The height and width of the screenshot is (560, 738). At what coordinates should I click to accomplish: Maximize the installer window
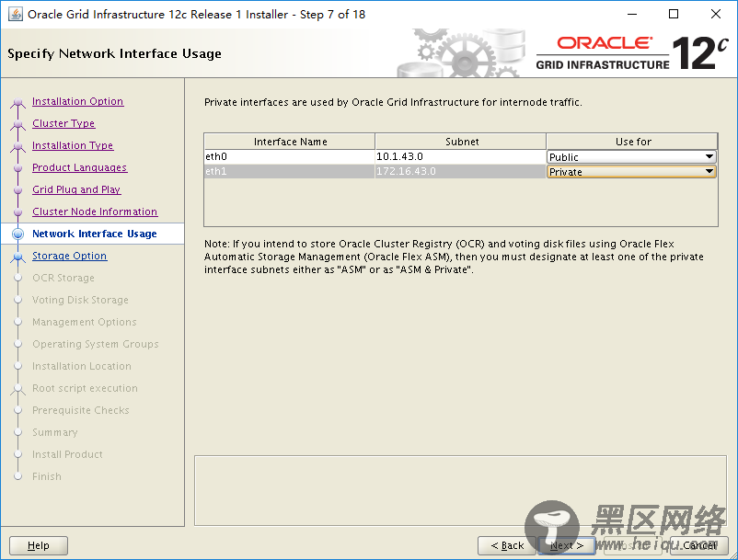click(674, 14)
